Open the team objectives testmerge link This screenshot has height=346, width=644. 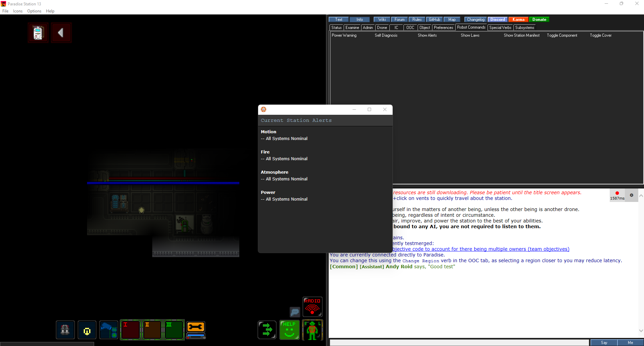[x=481, y=249]
